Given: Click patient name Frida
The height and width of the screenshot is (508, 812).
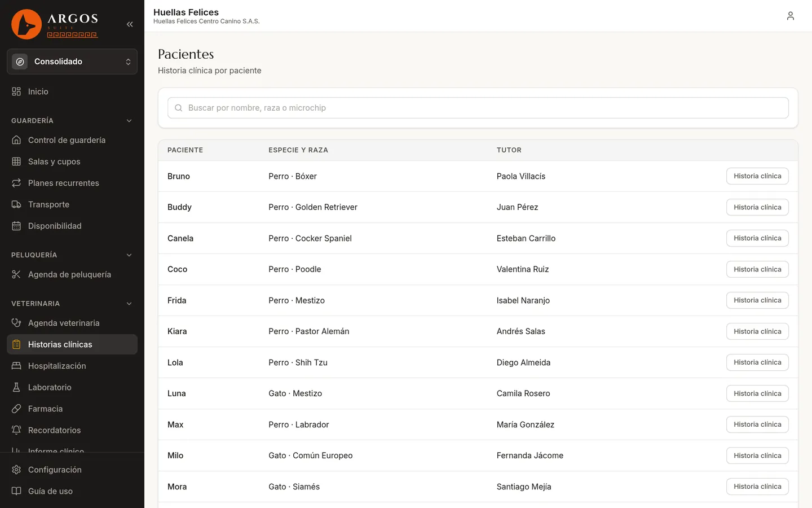Looking at the screenshot, I should point(176,300).
